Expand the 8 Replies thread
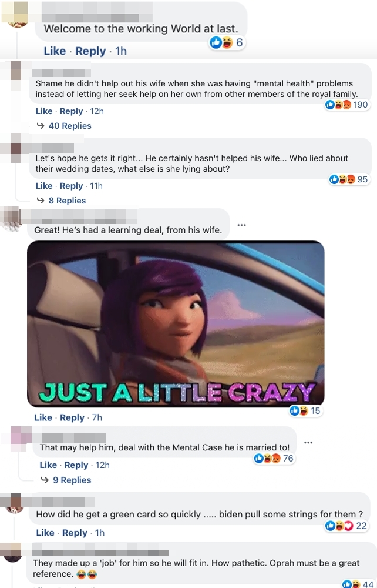This screenshot has height=588, width=377. (x=67, y=201)
